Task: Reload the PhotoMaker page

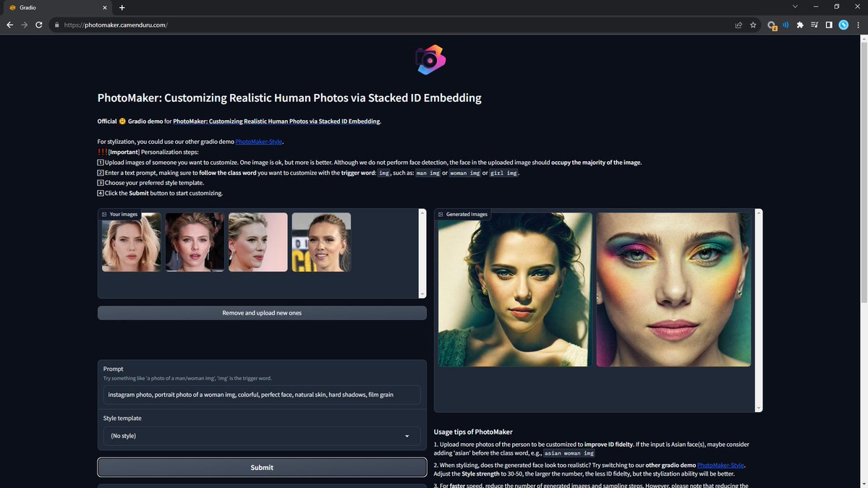Action: (x=38, y=25)
